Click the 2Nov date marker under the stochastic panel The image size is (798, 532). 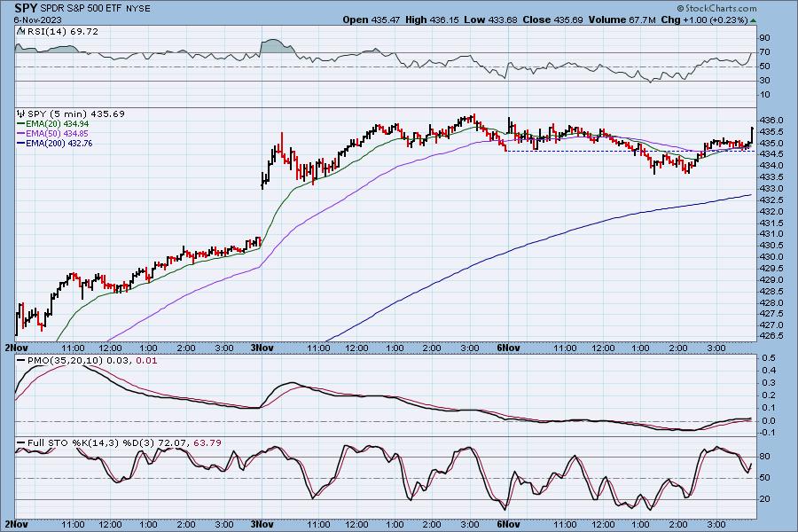pyautogui.click(x=16, y=524)
